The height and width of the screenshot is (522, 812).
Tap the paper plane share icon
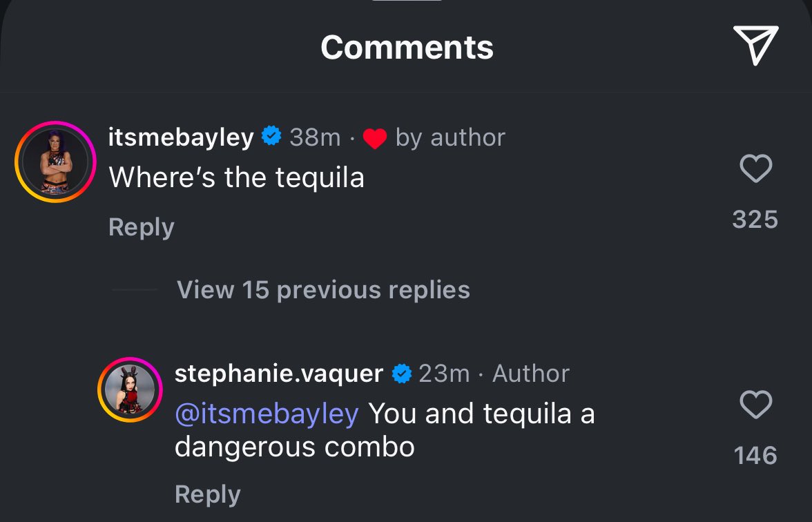pos(755,45)
